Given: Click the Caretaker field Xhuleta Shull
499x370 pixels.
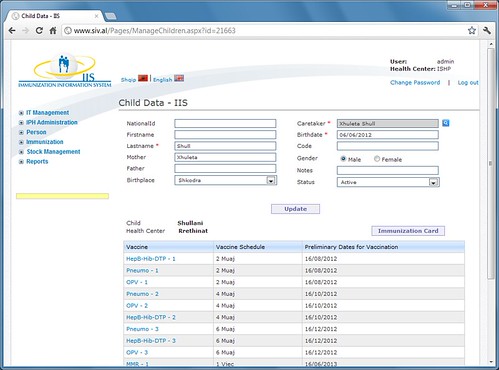Looking at the screenshot, I should click(388, 124).
